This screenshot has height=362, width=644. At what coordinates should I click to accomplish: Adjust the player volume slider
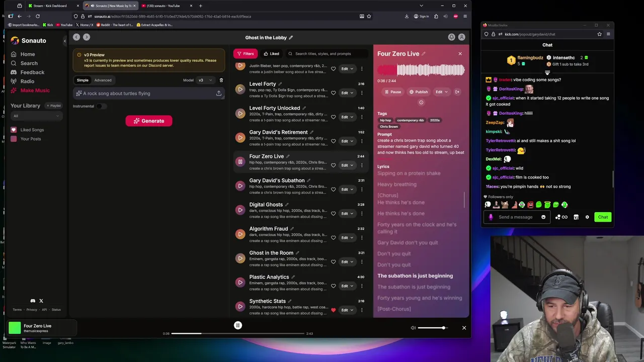coord(432,328)
